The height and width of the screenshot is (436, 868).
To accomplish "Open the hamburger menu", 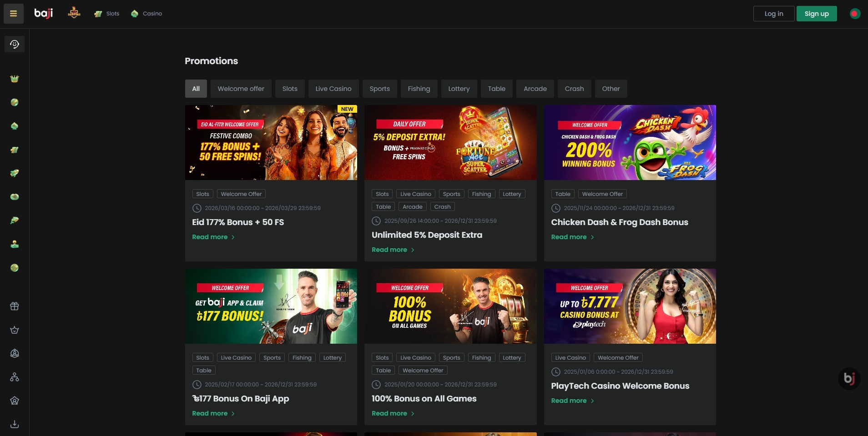I will 13,14.
